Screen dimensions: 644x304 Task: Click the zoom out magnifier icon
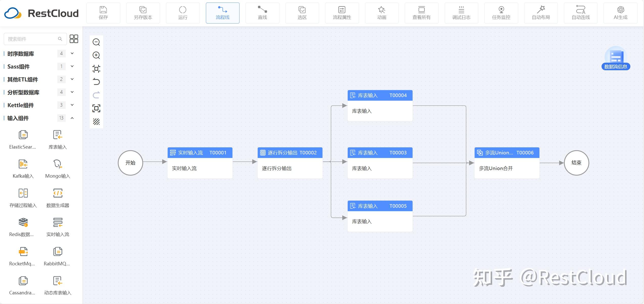tap(96, 42)
